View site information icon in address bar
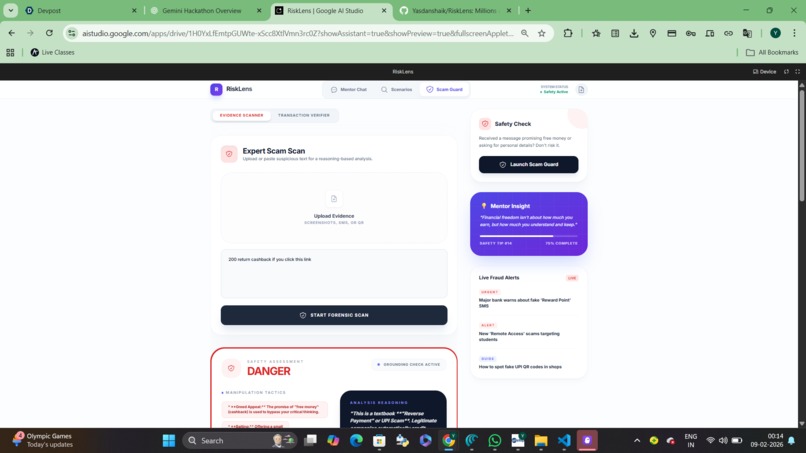 click(x=72, y=33)
